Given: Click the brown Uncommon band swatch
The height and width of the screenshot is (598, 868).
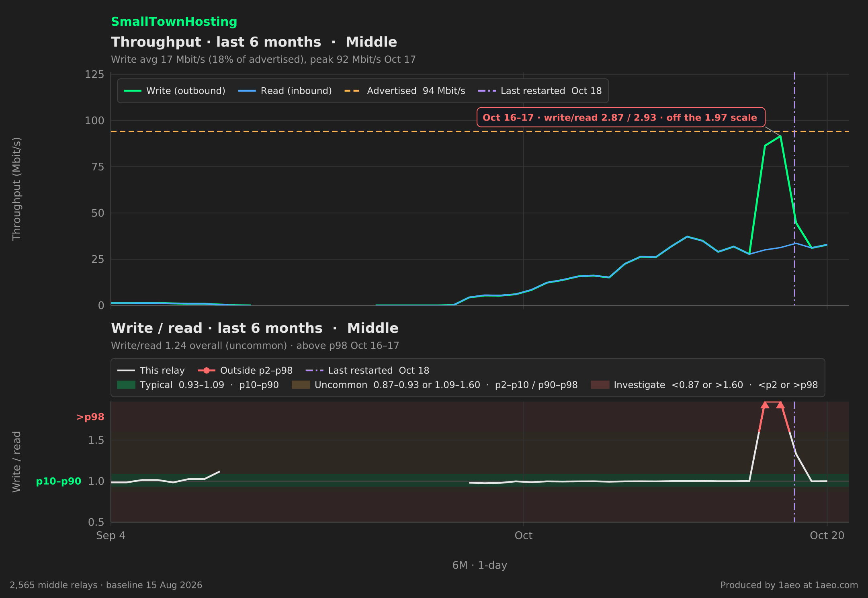Looking at the screenshot, I should pos(301,385).
